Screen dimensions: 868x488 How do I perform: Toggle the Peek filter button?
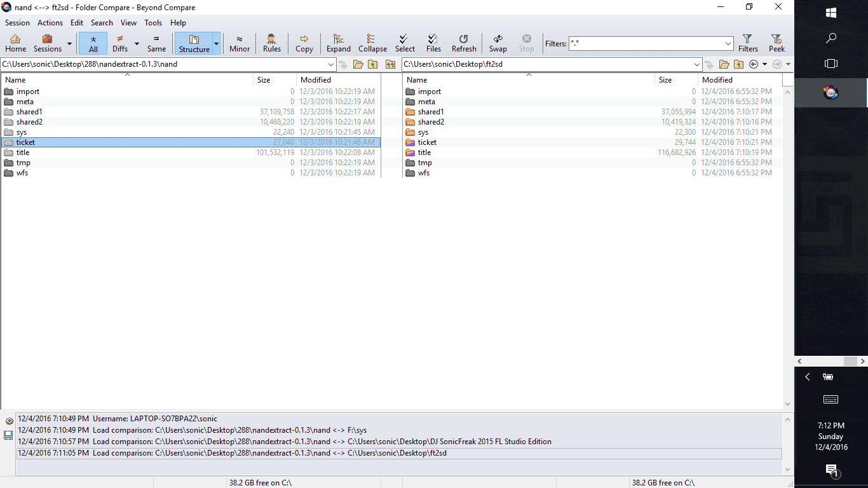[776, 43]
